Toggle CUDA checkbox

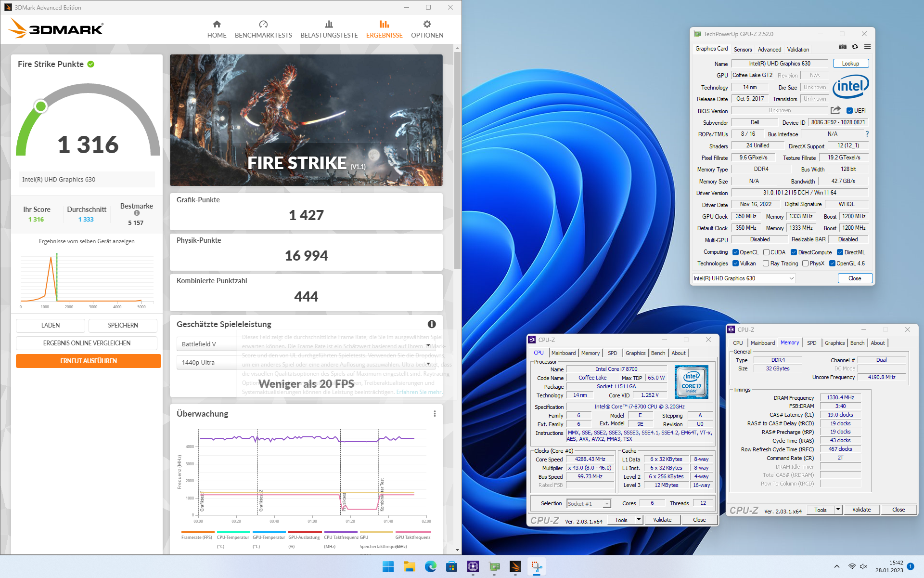coord(766,252)
